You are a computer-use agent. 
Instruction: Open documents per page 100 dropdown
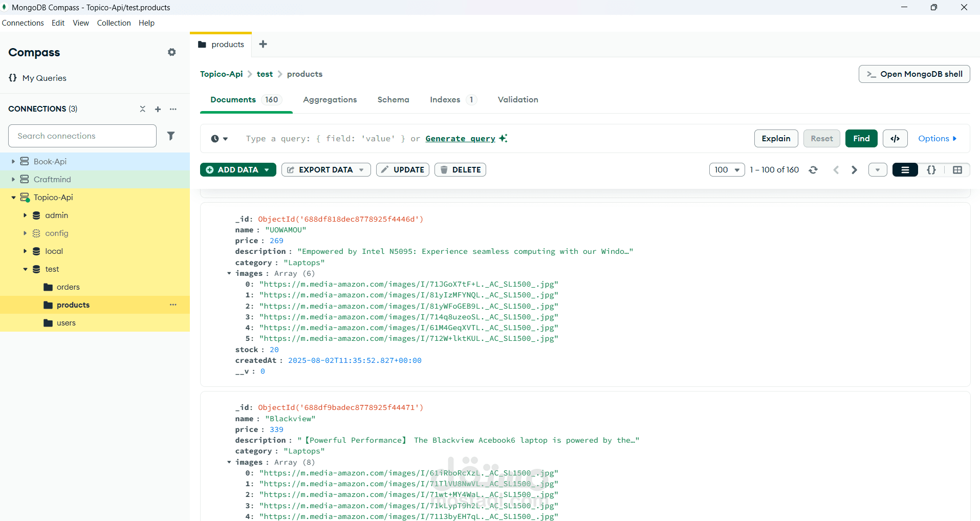point(727,170)
